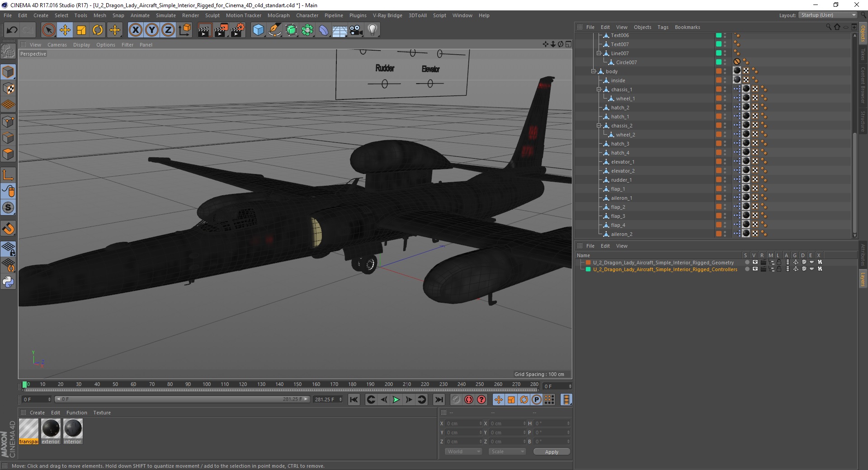The image size is (868, 470).
Task: Render the active view clapperboard
Action: [x=204, y=30]
